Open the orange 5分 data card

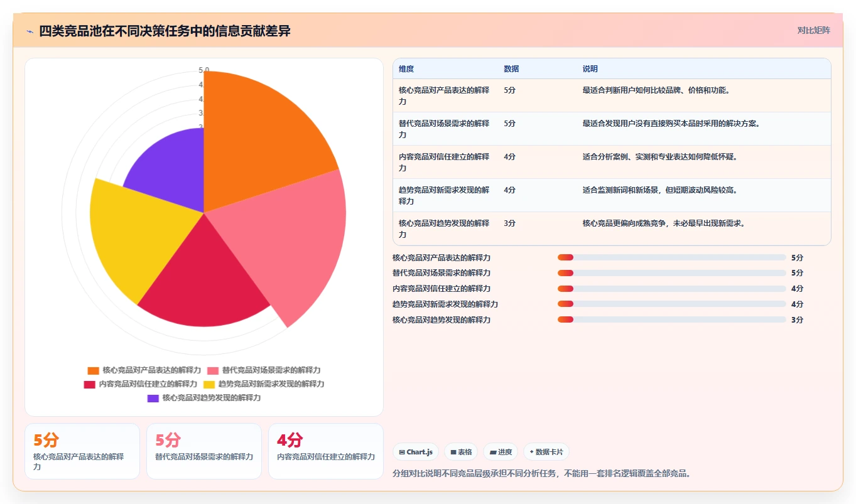click(82, 451)
